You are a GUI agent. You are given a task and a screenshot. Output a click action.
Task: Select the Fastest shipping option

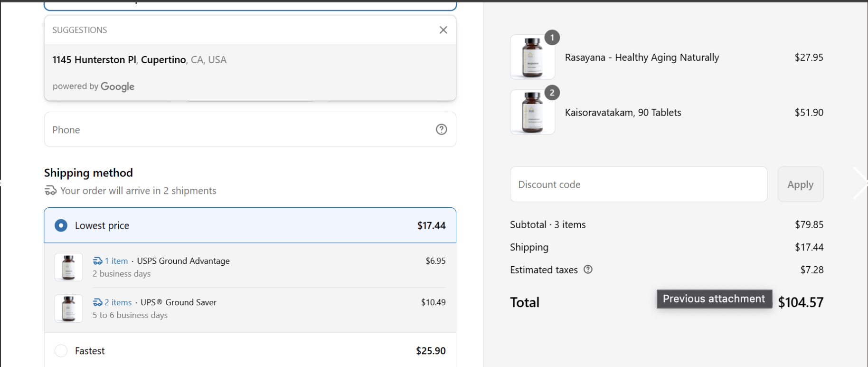tap(61, 350)
